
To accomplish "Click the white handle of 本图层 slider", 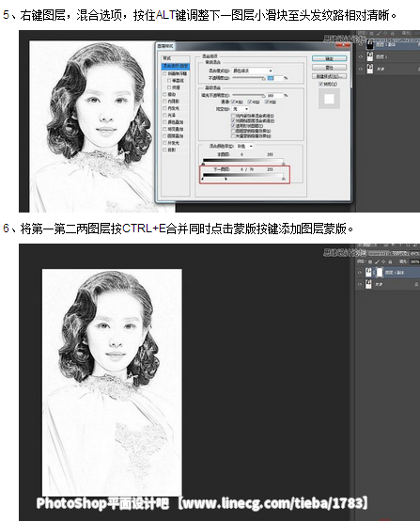I will [x=283, y=164].
